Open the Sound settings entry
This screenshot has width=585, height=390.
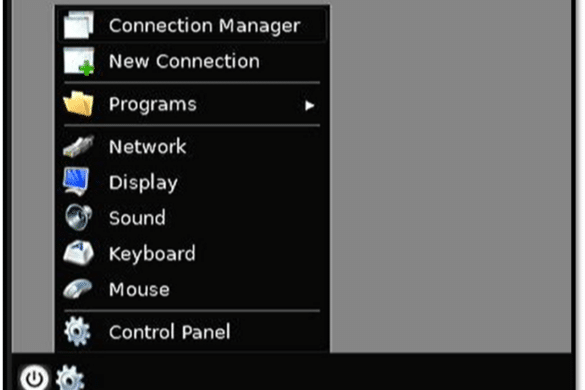coord(192,218)
